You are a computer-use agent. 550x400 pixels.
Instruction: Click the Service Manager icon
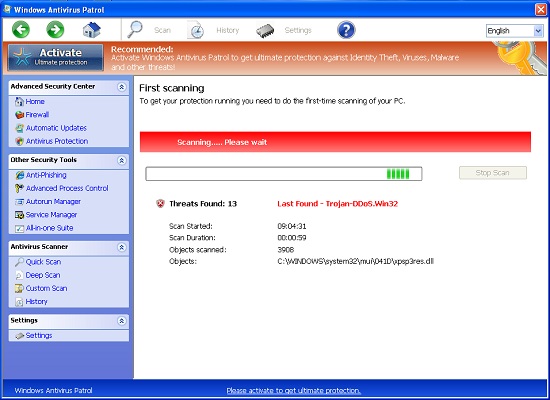pyautogui.click(x=19, y=215)
